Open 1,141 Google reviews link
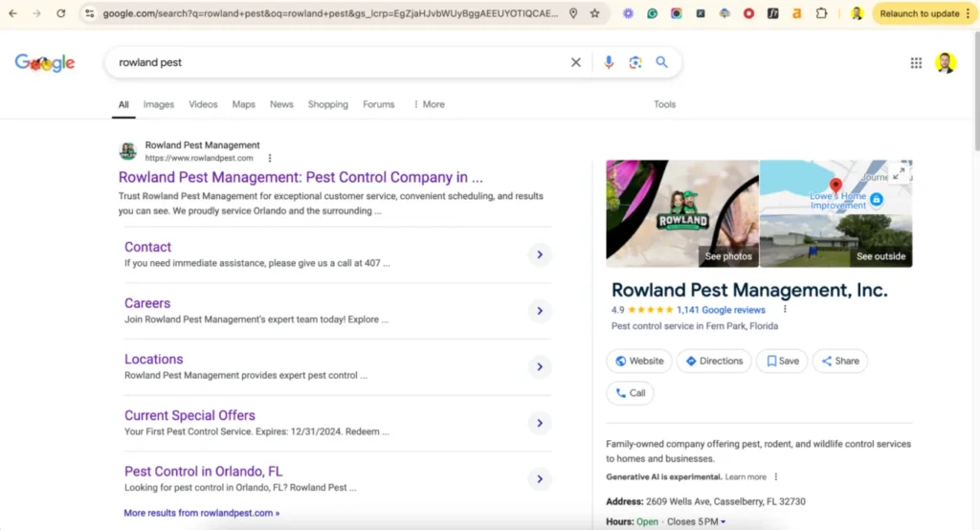 (721, 310)
